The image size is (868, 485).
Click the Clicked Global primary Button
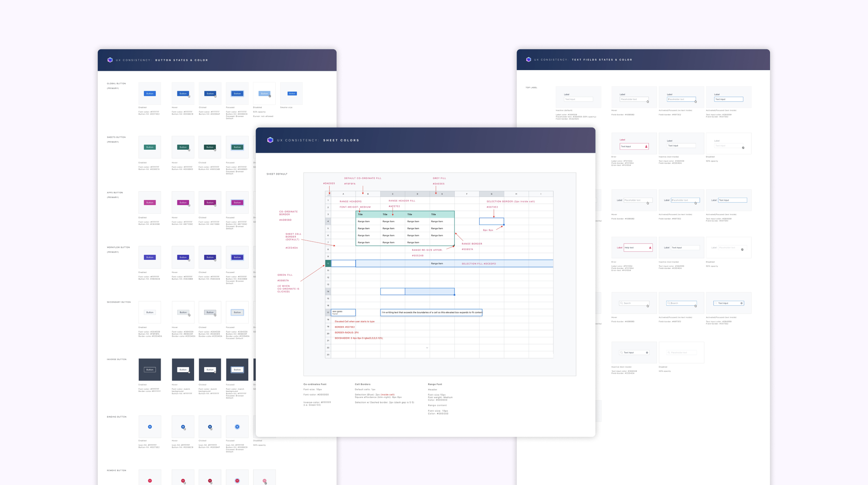(210, 93)
